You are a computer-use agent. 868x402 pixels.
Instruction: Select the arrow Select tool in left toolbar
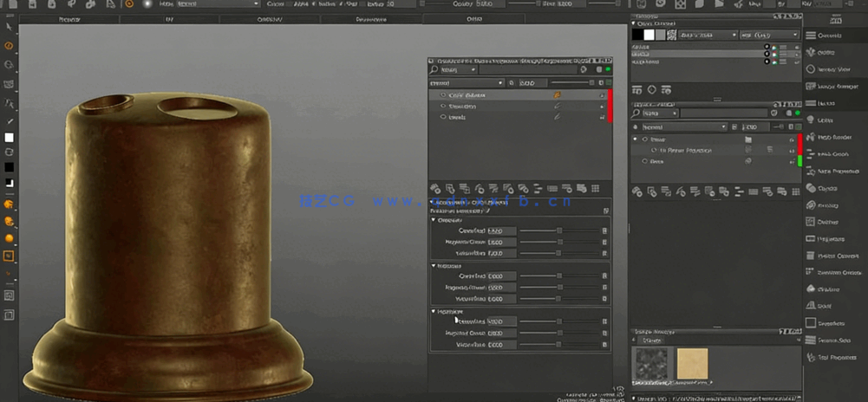(x=9, y=27)
